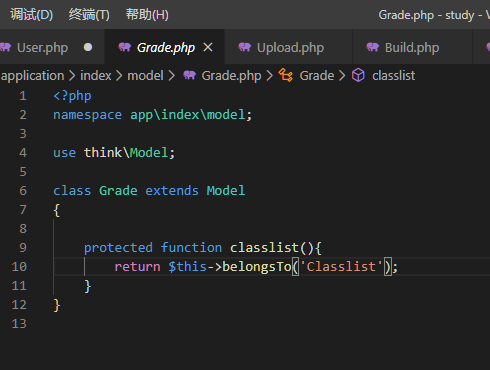Screen dimensions: 490x370
Task: Switch to the Build.php tab
Action: (x=413, y=47)
